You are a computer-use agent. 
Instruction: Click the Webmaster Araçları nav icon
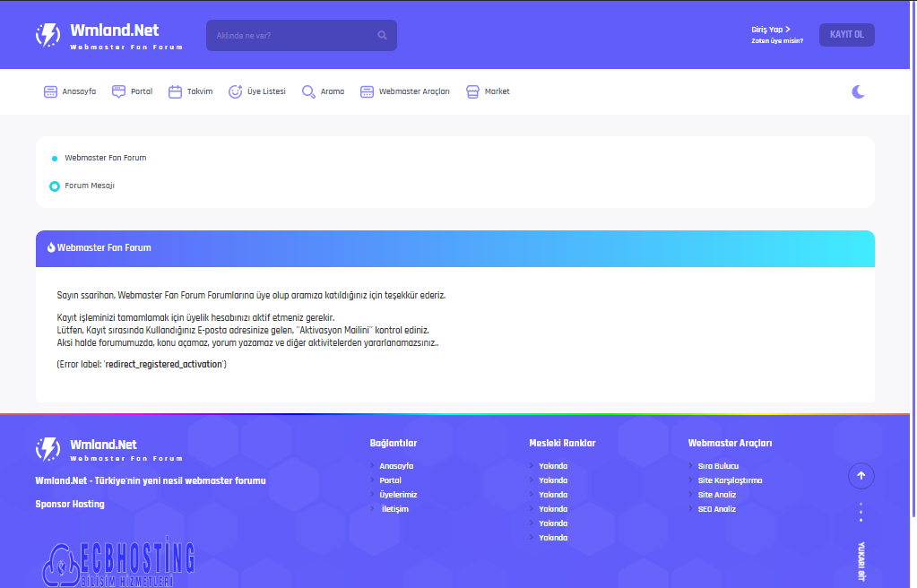pos(367,91)
